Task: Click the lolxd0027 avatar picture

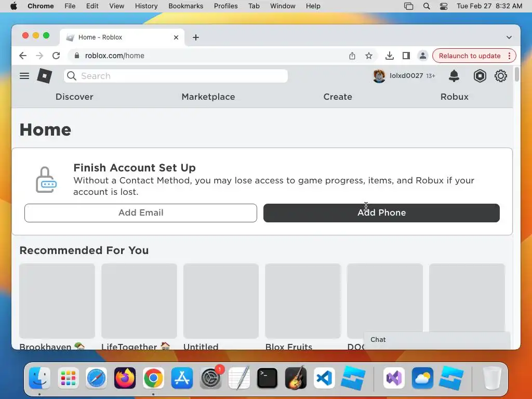Action: pos(379,76)
